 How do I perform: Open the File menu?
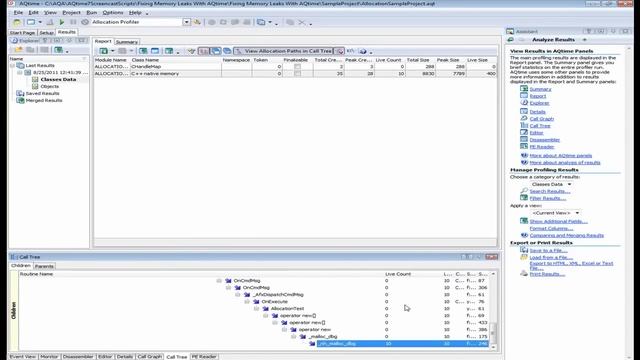[18, 13]
